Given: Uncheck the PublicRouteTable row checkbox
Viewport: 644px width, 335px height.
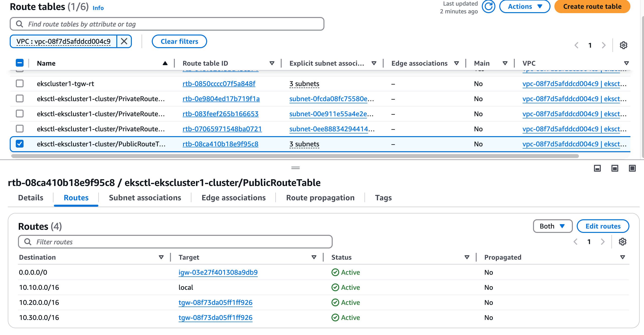Looking at the screenshot, I should pos(19,144).
